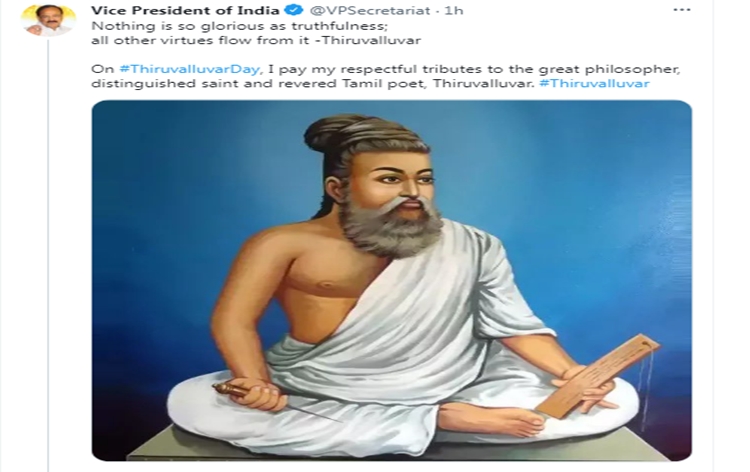Open the tweet's 1h timestamp
This screenshot has width=750, height=472.
pos(454,10)
